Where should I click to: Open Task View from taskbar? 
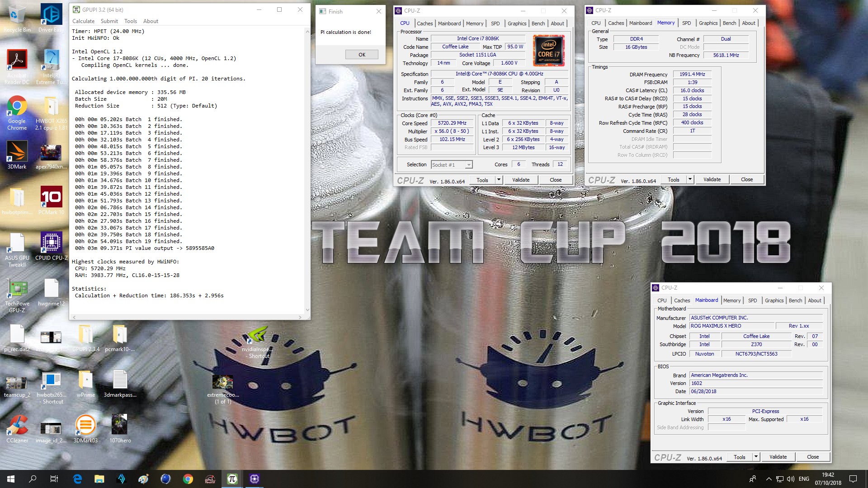click(x=54, y=479)
